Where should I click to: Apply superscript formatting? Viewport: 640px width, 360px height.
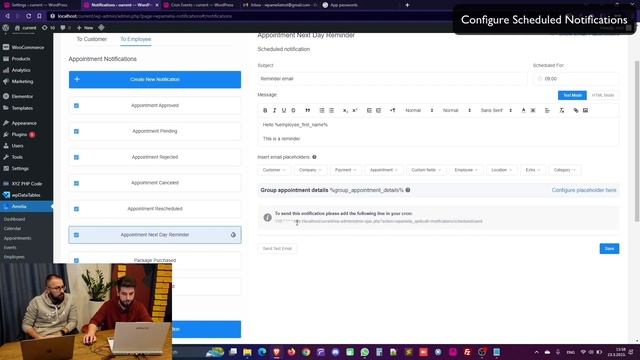[355, 110]
